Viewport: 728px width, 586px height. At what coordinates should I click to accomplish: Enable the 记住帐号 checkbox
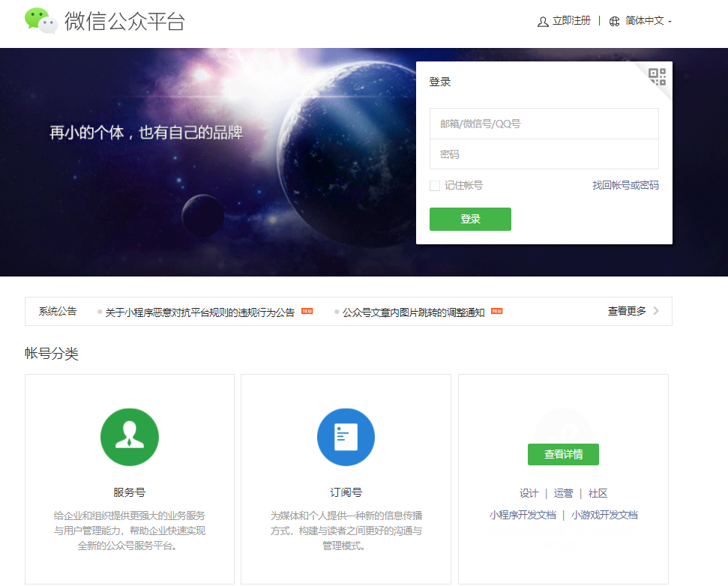[435, 186]
